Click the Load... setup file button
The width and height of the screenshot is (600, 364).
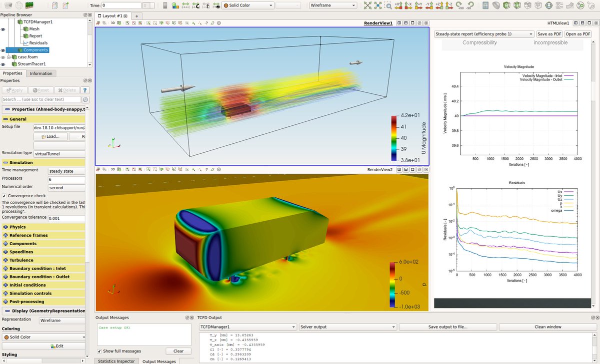point(50,136)
